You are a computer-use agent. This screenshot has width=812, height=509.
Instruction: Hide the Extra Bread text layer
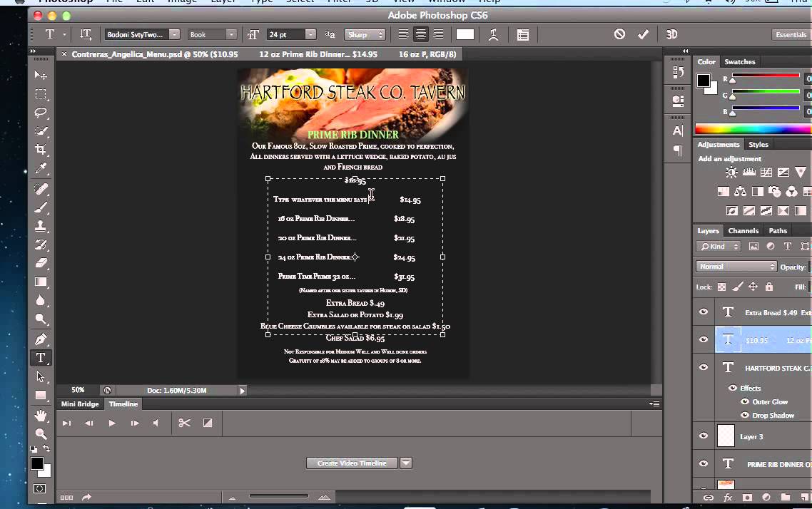704,312
